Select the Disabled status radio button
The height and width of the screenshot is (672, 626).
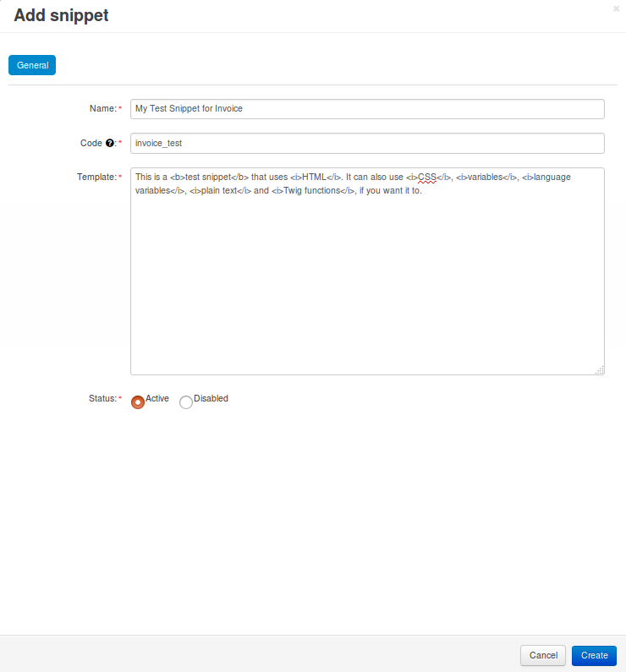point(185,402)
